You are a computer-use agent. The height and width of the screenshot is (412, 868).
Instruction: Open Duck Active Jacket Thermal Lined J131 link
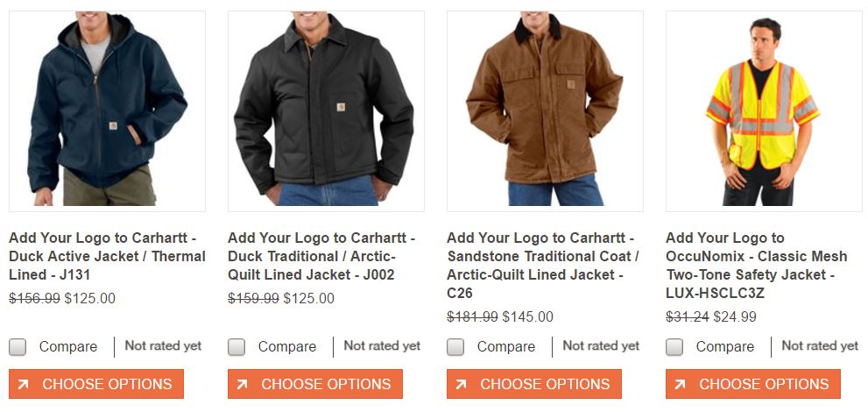tap(107, 256)
